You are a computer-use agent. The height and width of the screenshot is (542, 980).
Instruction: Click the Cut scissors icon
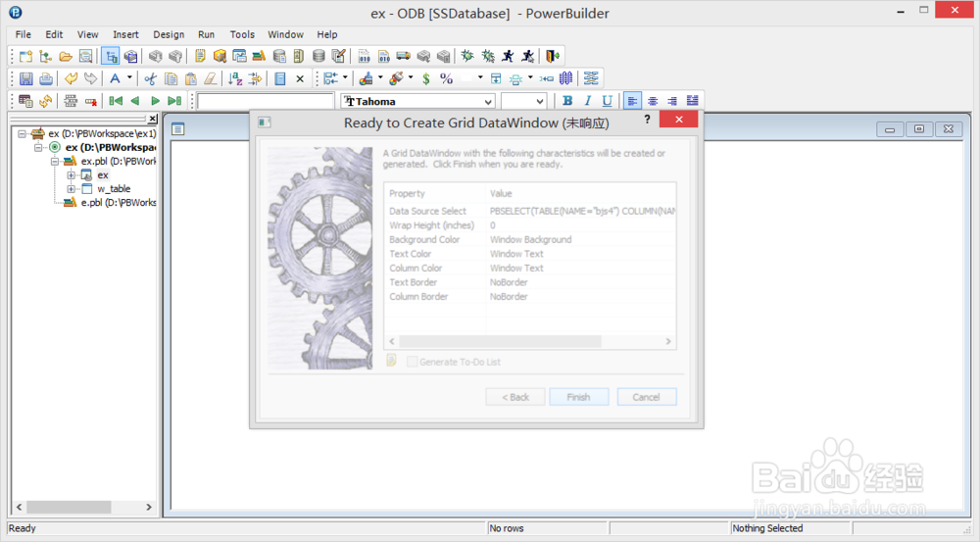pos(151,78)
